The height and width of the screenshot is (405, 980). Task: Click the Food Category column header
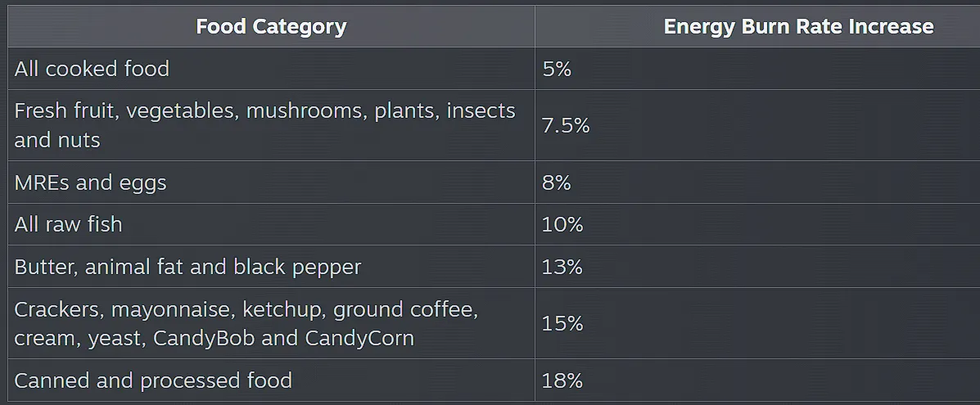[271, 26]
